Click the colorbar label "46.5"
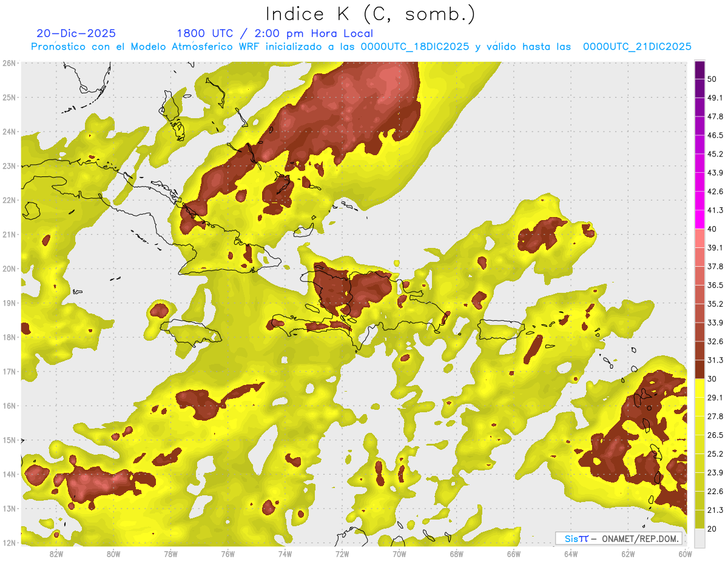Viewport: 728px width, 562px height. [x=715, y=135]
